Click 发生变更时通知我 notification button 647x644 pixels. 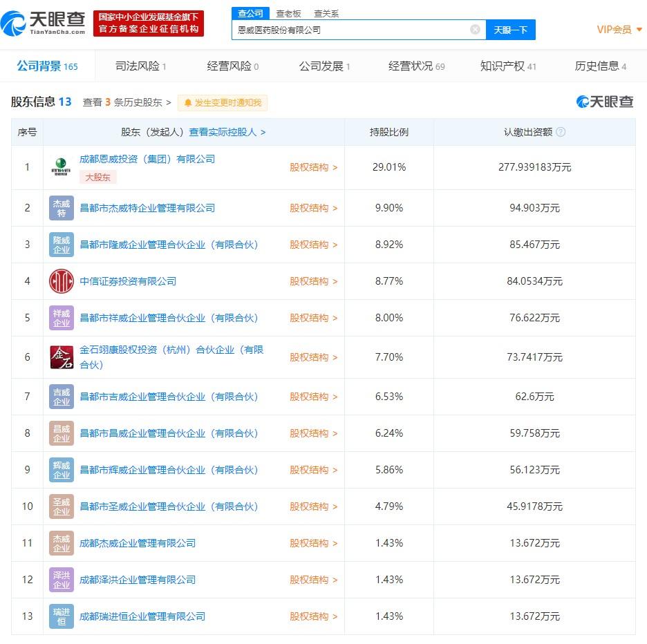click(223, 103)
